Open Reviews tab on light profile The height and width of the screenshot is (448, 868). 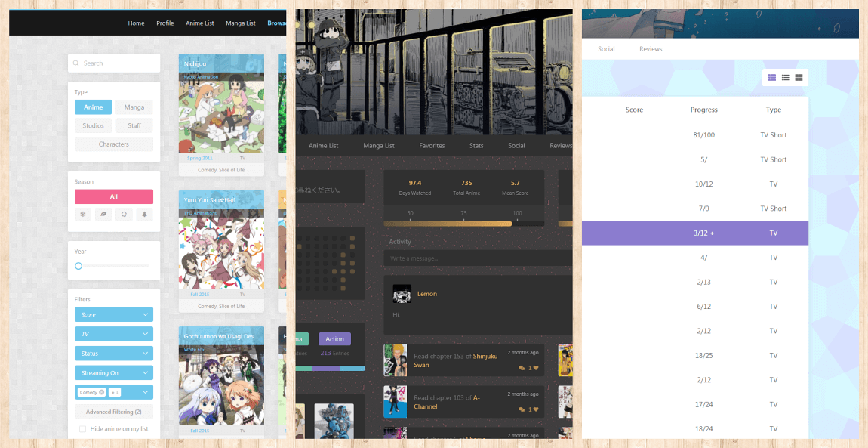tap(651, 49)
